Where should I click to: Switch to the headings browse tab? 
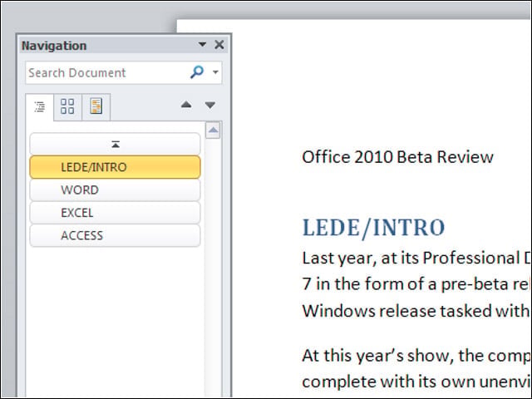click(40, 107)
